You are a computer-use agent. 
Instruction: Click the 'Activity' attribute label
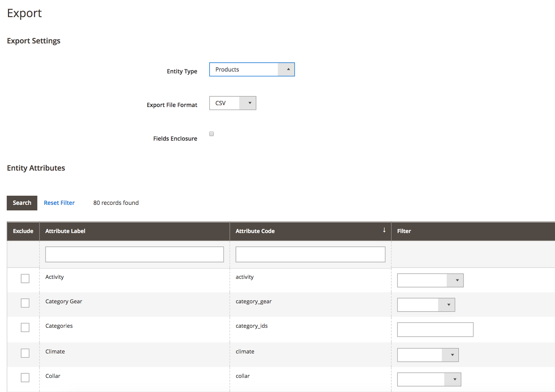(54, 277)
